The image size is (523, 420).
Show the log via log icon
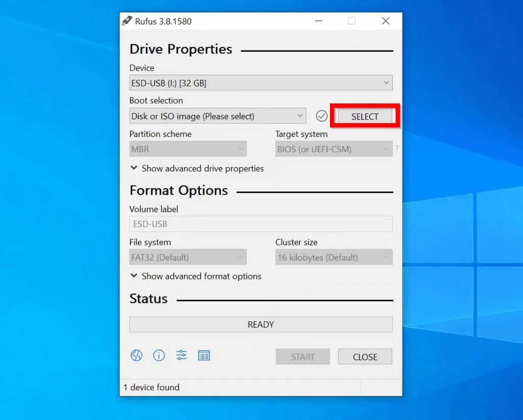click(204, 355)
